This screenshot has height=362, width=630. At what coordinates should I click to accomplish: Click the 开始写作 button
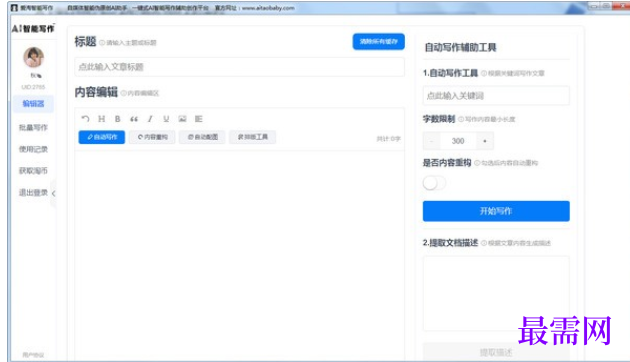point(496,211)
